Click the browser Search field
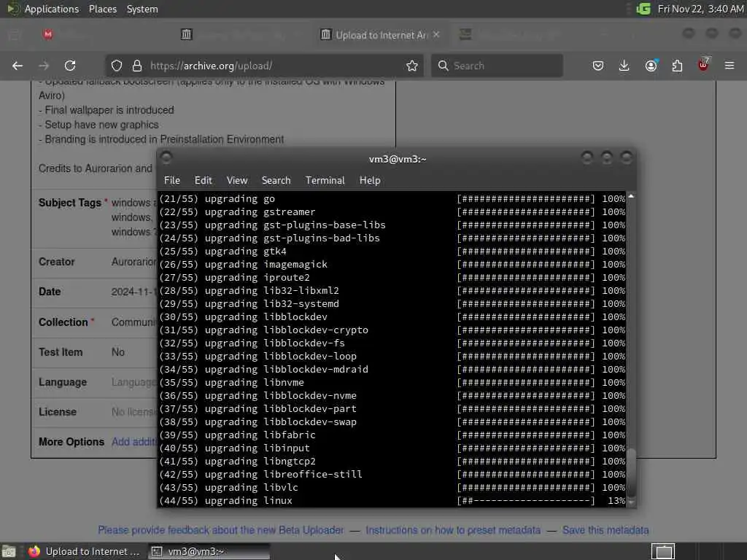This screenshot has height=560, width=747. 497,66
